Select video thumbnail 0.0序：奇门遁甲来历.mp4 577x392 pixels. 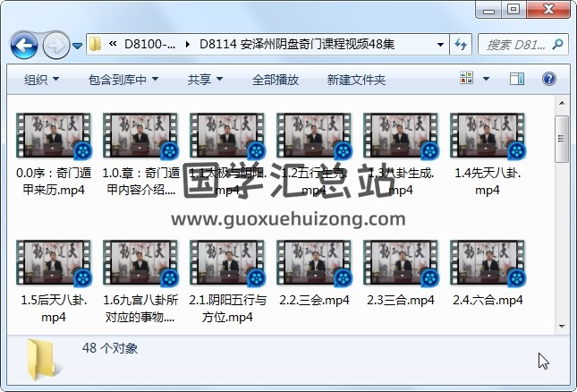(54, 135)
